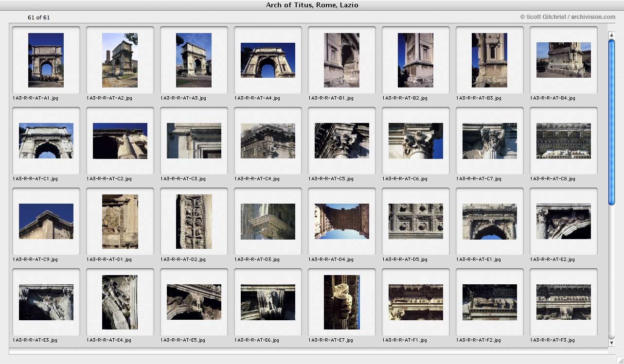Choose thumbnail 1A3-R-R-AT-B2.jpg
The height and width of the screenshot is (364, 624).
click(x=416, y=60)
